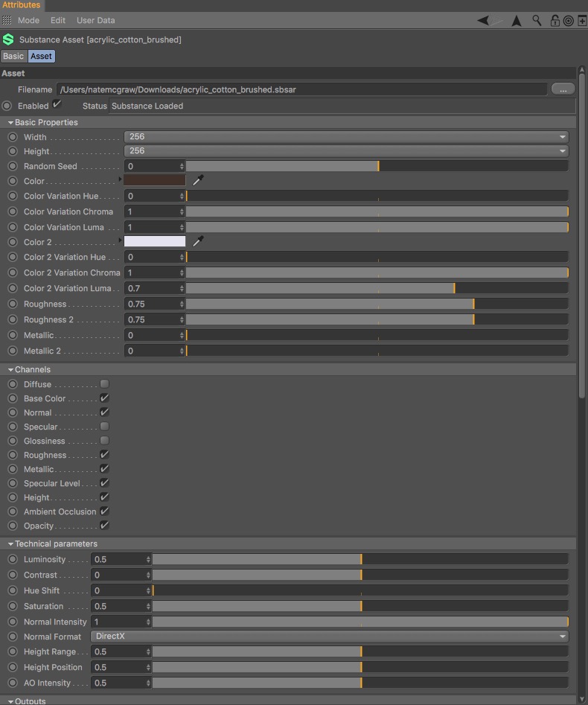Toggle the Enabled checkbox
The width and height of the screenshot is (588, 705).
[x=57, y=104]
